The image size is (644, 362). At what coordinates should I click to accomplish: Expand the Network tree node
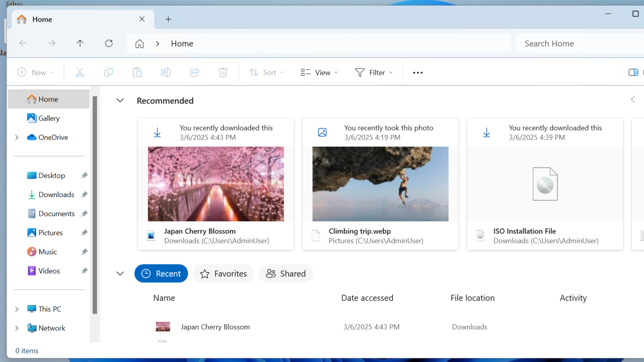point(17,328)
